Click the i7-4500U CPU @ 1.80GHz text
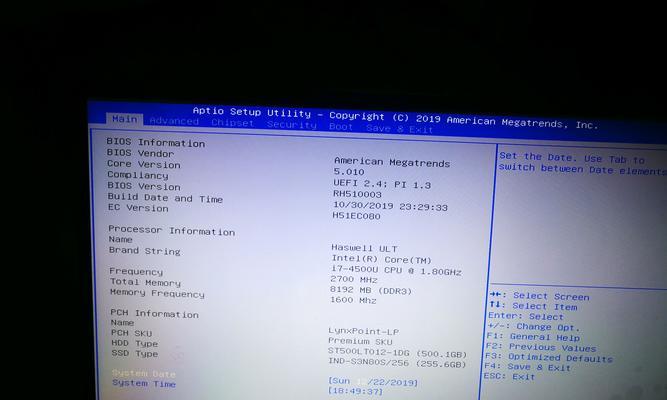The height and width of the screenshot is (400, 667). coord(396,270)
